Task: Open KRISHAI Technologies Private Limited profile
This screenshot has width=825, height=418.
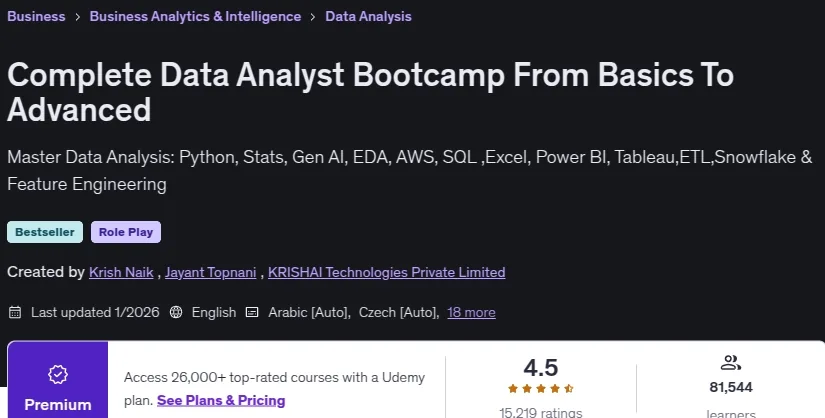Action: point(387,272)
